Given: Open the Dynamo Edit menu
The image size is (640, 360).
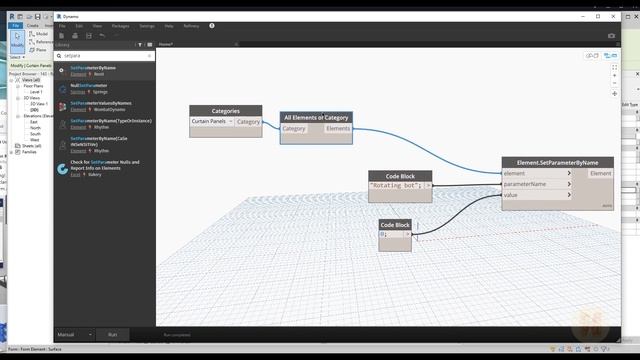Looking at the screenshot, I should coord(79,26).
